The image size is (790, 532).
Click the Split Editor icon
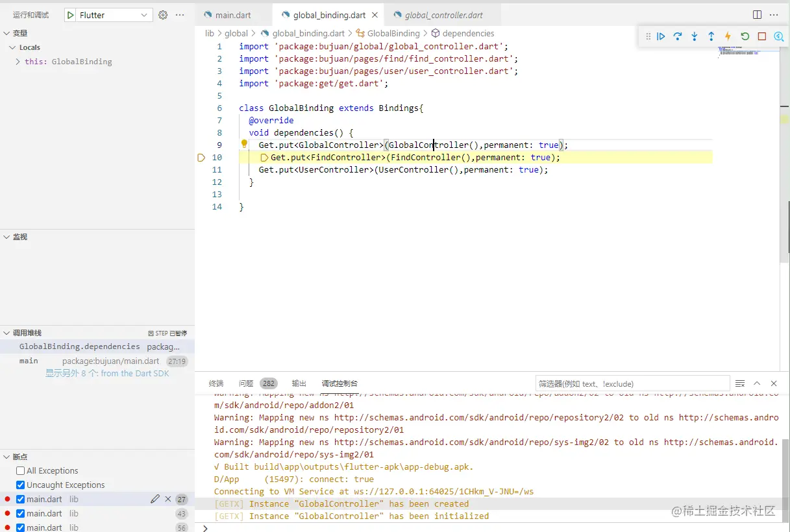757,14
